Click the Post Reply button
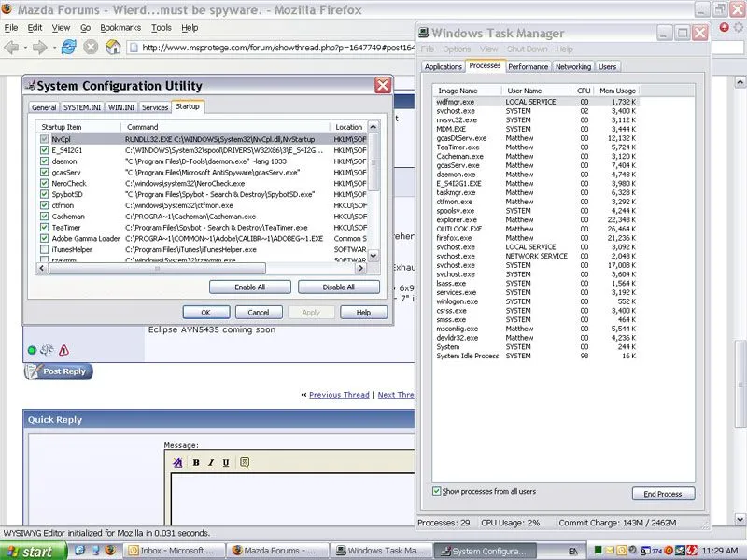This screenshot has width=747, height=560. point(58,371)
